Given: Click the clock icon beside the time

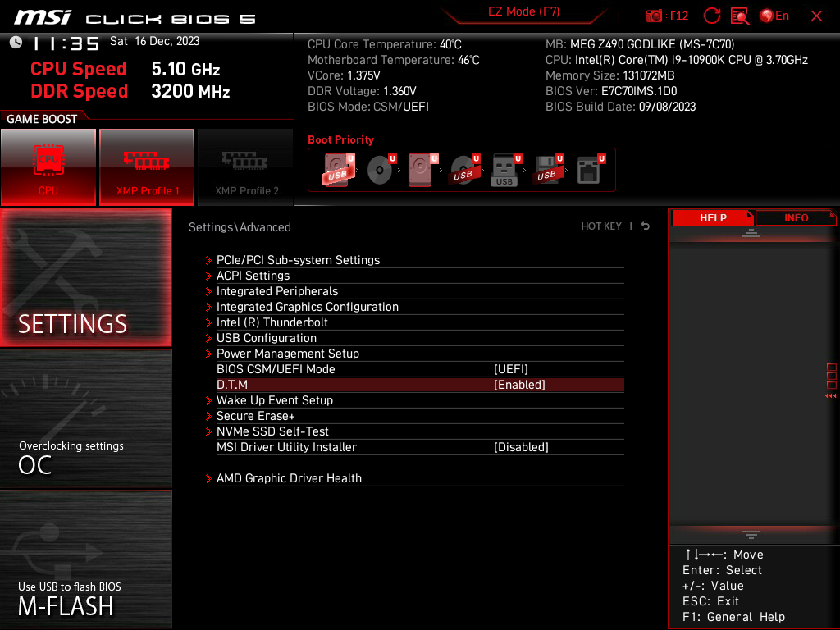Looking at the screenshot, I should tap(16, 42).
